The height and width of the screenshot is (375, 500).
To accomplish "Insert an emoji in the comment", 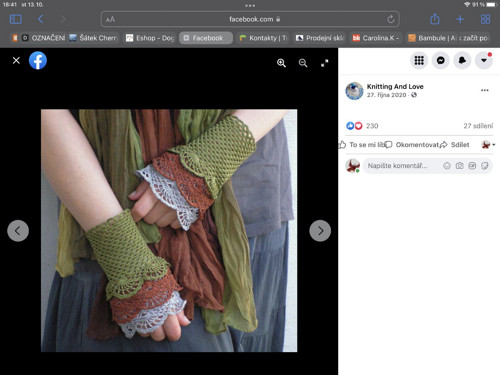I will tap(447, 166).
